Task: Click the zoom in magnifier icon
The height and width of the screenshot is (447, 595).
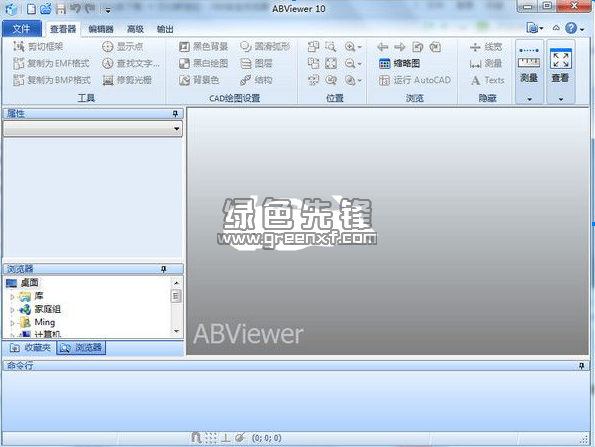Action: (349, 47)
